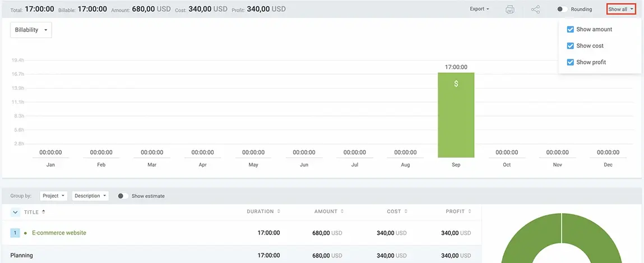This screenshot has height=263, width=644.
Task: Click the Oct month label
Action: tap(507, 165)
